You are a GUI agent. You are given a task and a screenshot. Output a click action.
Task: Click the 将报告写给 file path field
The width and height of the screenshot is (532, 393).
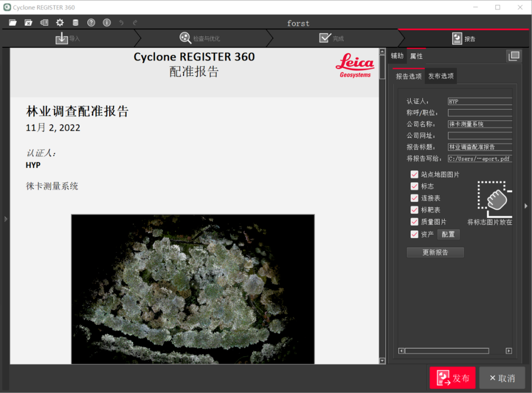click(x=480, y=159)
